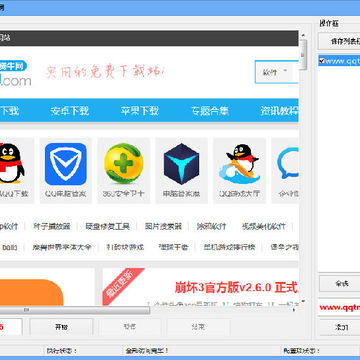Click the 添加 button at panel bottom
The width and height of the screenshot is (360, 360).
click(340, 327)
